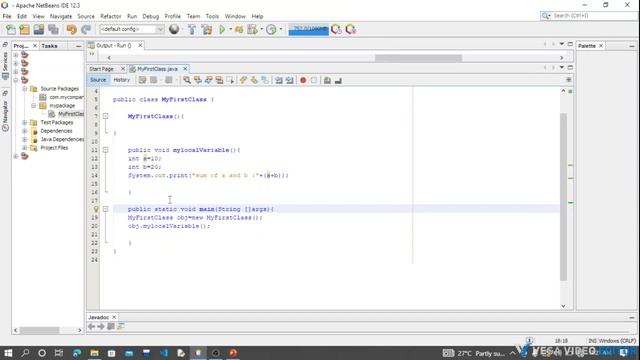Screen dimensions: 640x360
Task: Open the Windows Start menu
Action: (x=8, y=353)
